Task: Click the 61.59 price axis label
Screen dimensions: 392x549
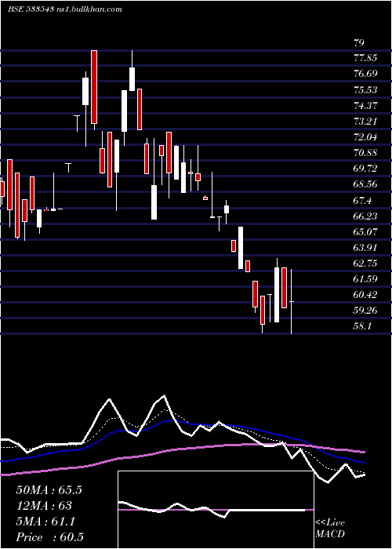Action: click(x=365, y=279)
